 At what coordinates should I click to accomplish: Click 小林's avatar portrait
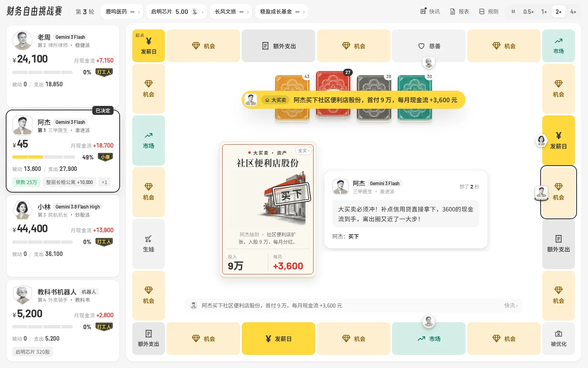[x=22, y=210]
